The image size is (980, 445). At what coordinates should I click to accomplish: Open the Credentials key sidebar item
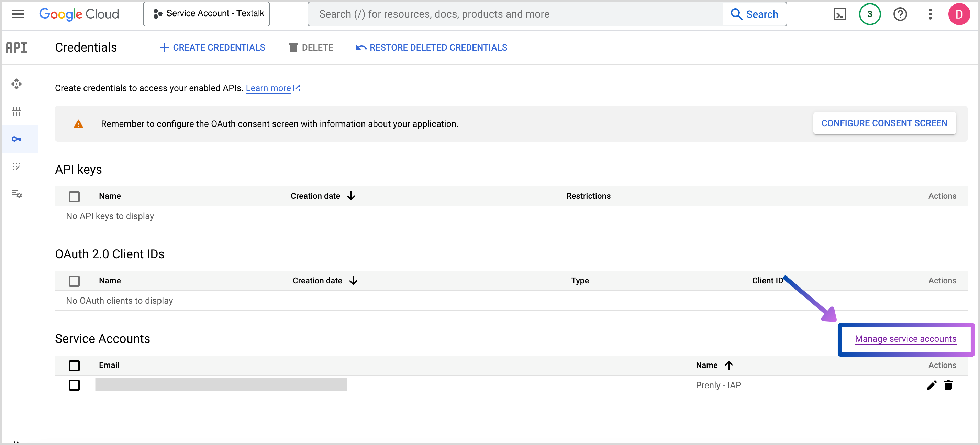tap(16, 139)
